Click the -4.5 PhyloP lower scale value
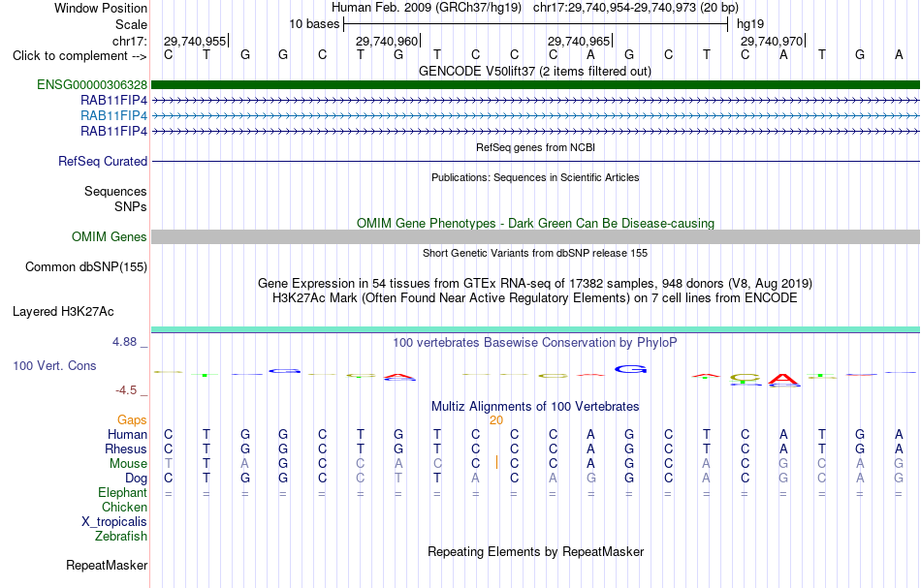Screen dimensions: 921x588 coord(126,390)
